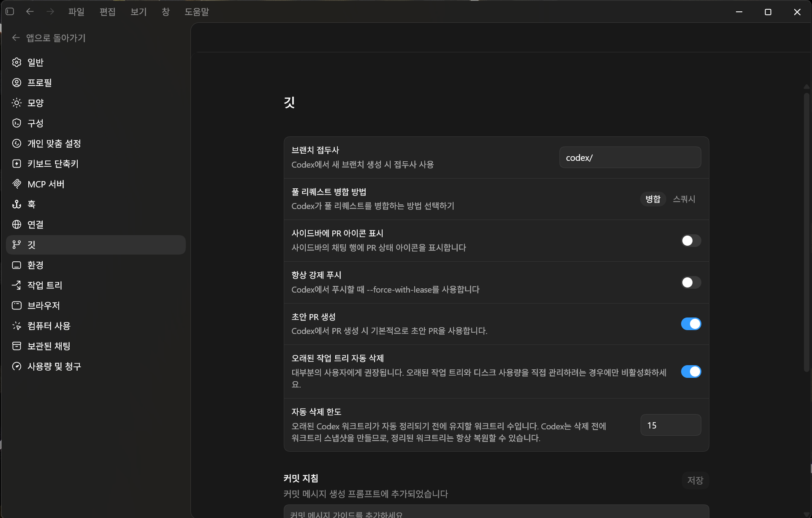This screenshot has width=812, height=518.
Task: Click the 브라우저 window icon
Action: click(16, 306)
